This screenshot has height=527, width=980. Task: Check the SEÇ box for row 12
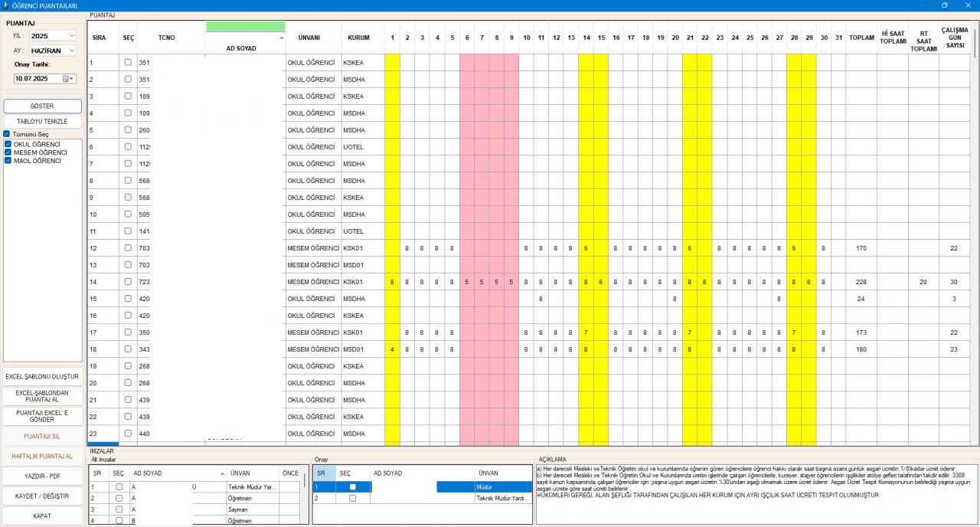coord(128,248)
